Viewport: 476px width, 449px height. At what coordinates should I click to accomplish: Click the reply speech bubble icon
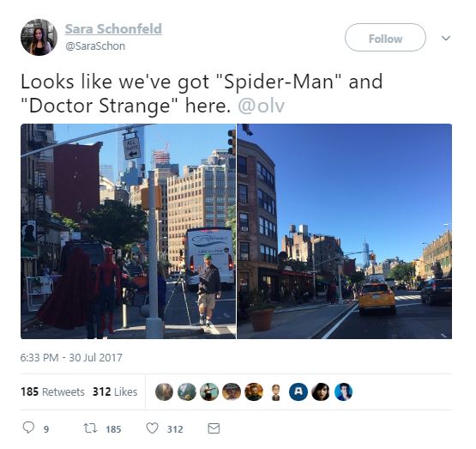pos(28,428)
